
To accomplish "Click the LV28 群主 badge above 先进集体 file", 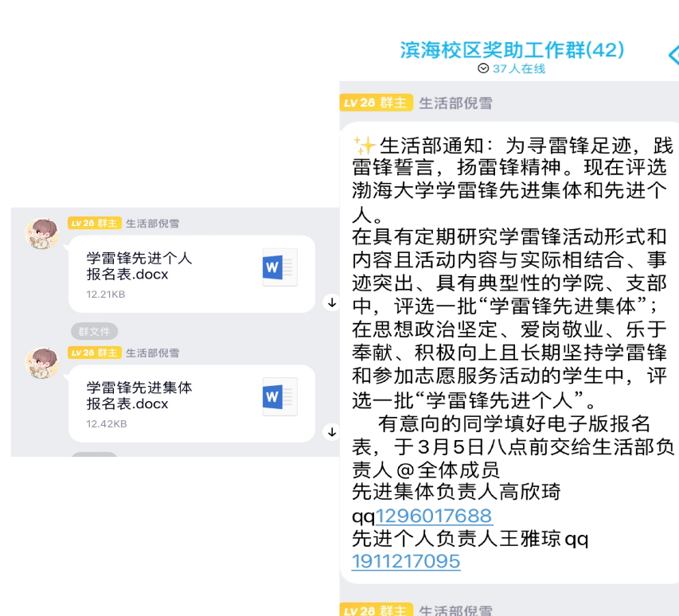I will (95, 353).
